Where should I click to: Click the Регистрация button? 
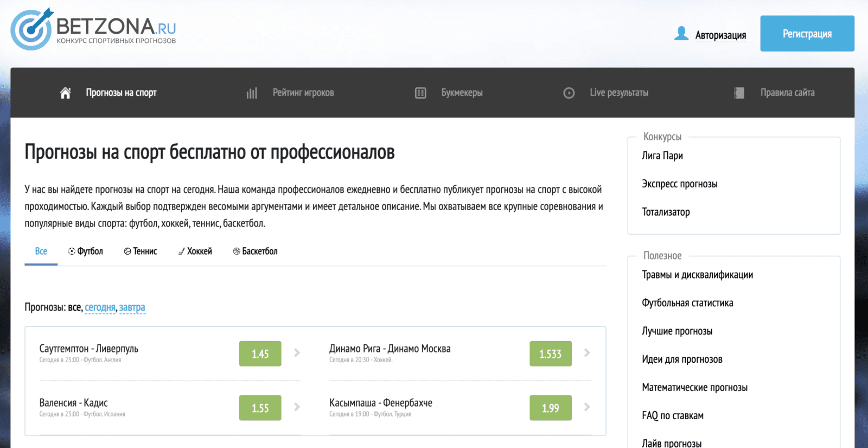(807, 34)
